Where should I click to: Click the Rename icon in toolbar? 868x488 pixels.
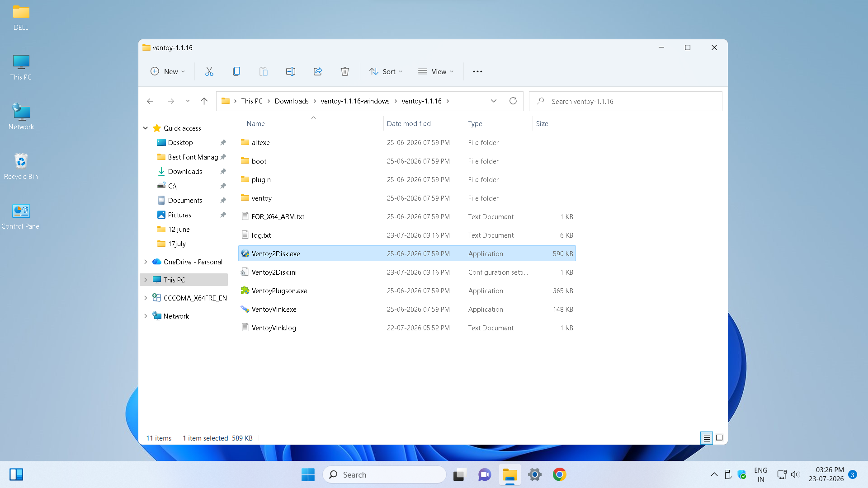[290, 71]
